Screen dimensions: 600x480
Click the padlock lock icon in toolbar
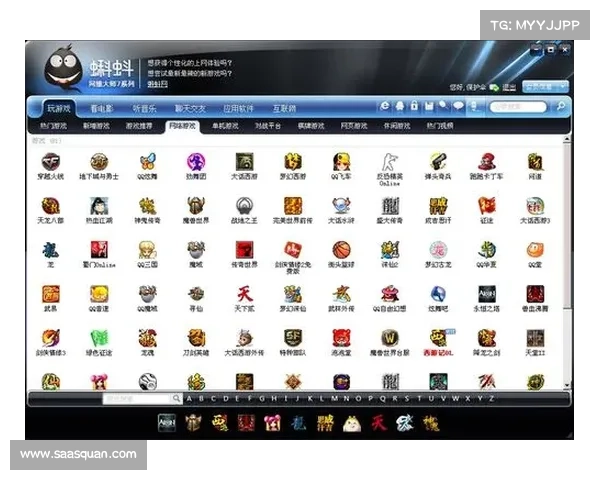414,106
